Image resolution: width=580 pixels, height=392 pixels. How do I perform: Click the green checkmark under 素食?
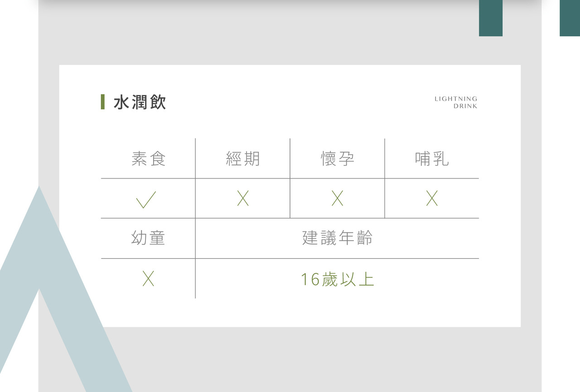point(146,199)
